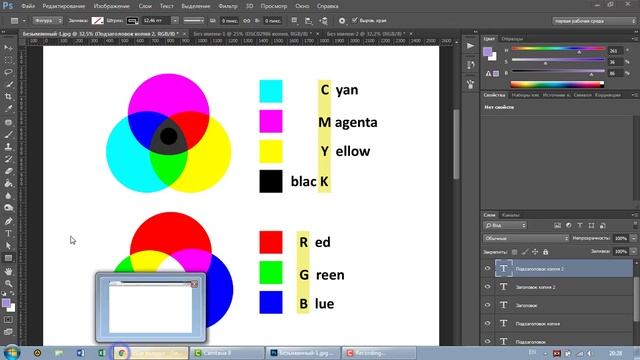Select the Заголовок text layer
This screenshot has height=360, width=640.
coord(564,305)
